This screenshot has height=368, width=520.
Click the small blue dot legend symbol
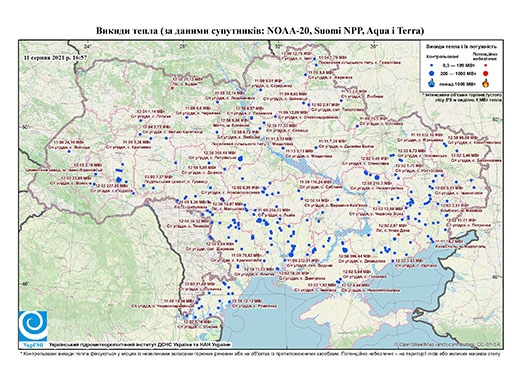[432, 66]
